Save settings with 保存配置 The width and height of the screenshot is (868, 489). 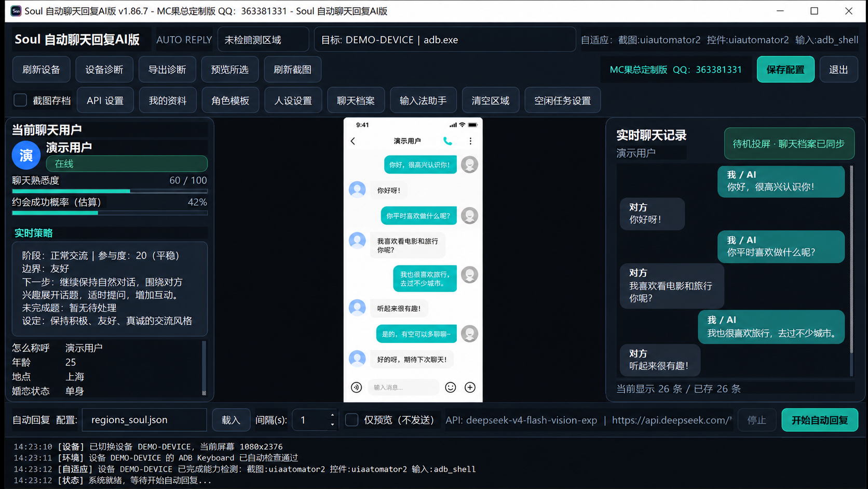(785, 69)
